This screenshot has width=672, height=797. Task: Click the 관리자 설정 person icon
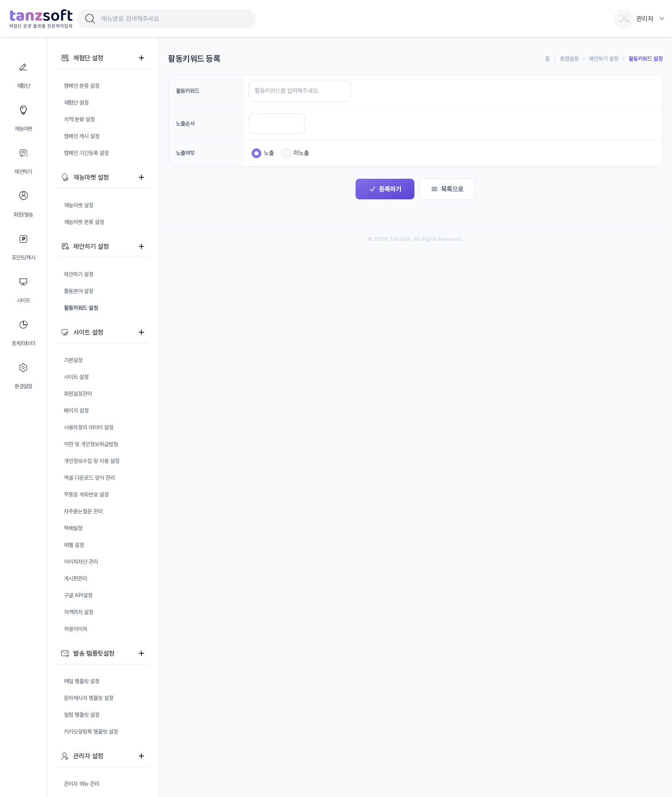[65, 756]
